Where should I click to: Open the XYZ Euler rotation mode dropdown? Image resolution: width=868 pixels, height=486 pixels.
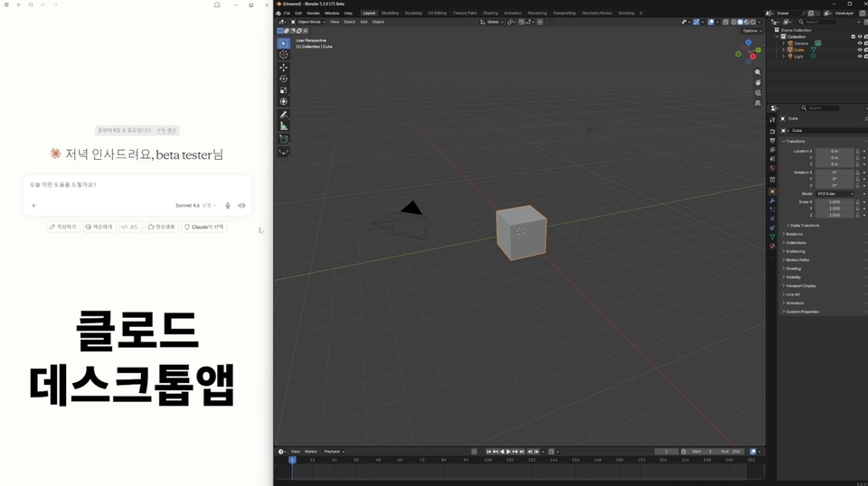coord(835,194)
